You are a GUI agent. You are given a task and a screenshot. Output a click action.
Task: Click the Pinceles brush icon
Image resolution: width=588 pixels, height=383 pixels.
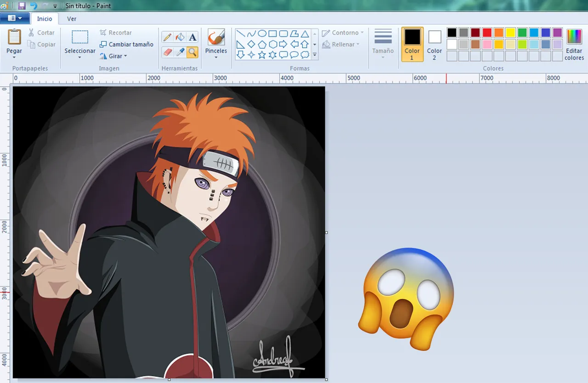coord(216,37)
